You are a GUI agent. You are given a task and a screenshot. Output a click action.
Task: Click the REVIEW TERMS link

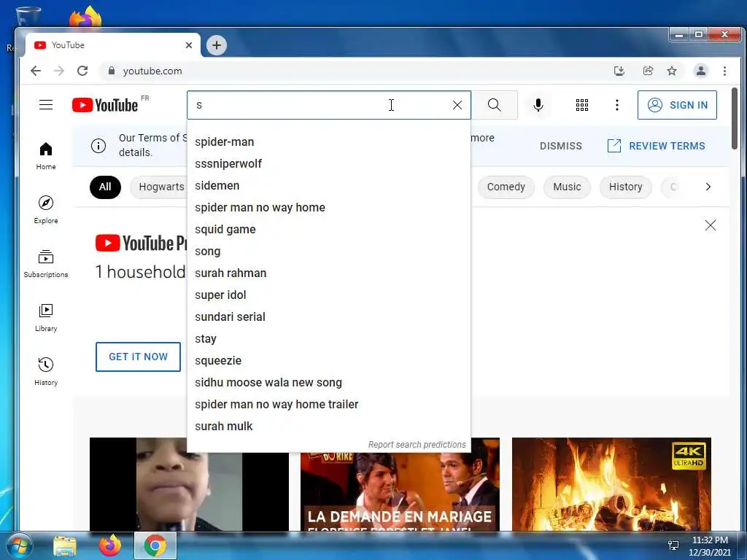point(656,146)
